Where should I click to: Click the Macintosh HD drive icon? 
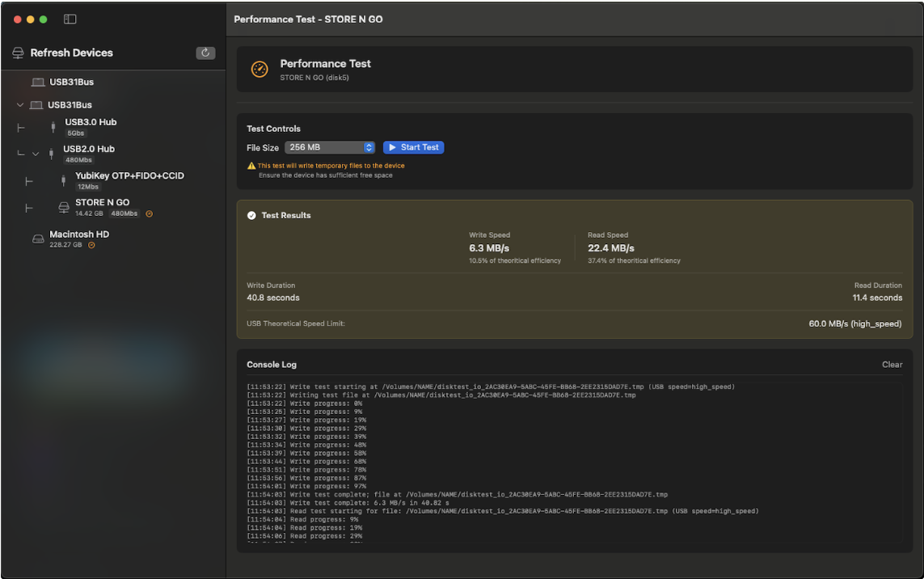coord(37,239)
